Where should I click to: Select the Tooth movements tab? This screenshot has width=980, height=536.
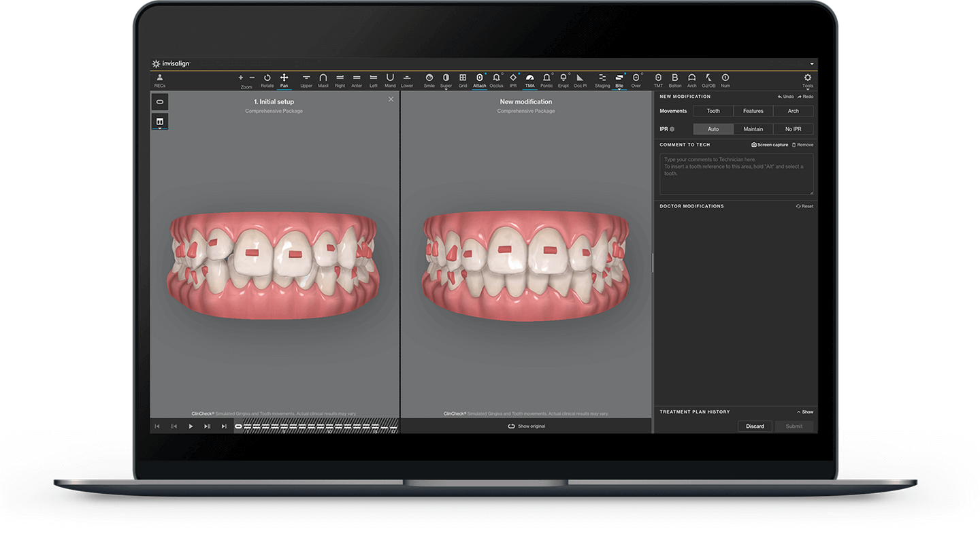713,111
